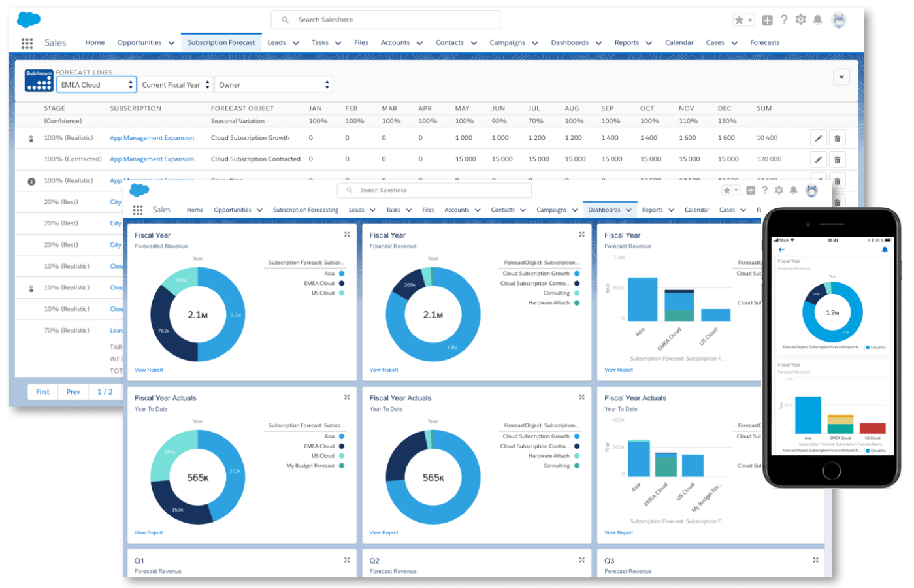Open the Calendar tab in the back window
Image resolution: width=914 pixels, height=588 pixels.
pyautogui.click(x=679, y=43)
